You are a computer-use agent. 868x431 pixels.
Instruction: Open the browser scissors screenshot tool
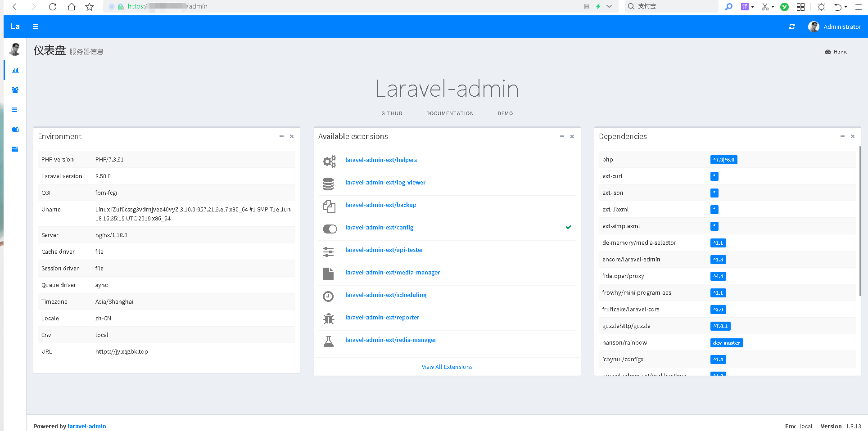765,6
